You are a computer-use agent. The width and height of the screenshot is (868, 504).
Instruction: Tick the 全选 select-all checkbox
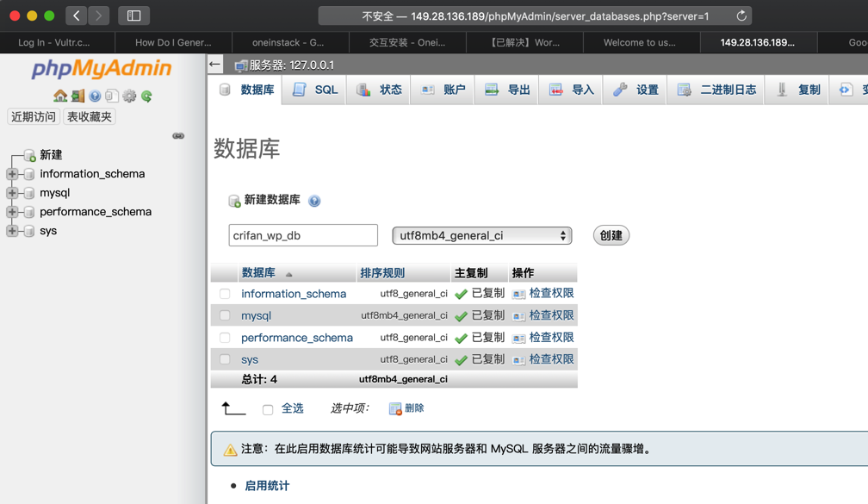click(x=268, y=410)
